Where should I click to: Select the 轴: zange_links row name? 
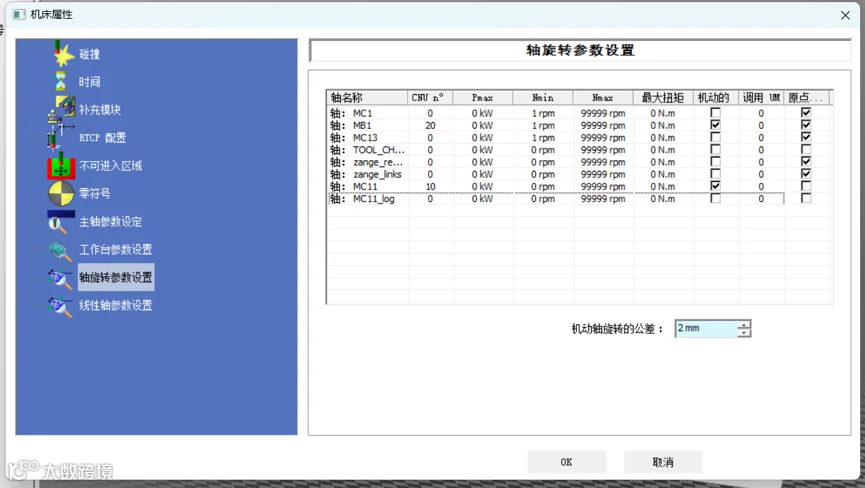pos(366,174)
